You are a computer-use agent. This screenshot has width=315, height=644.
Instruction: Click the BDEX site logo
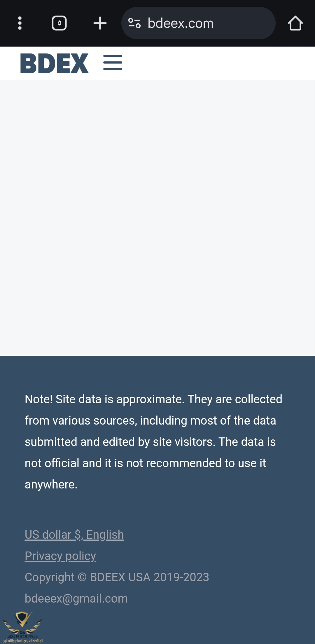pyautogui.click(x=54, y=63)
